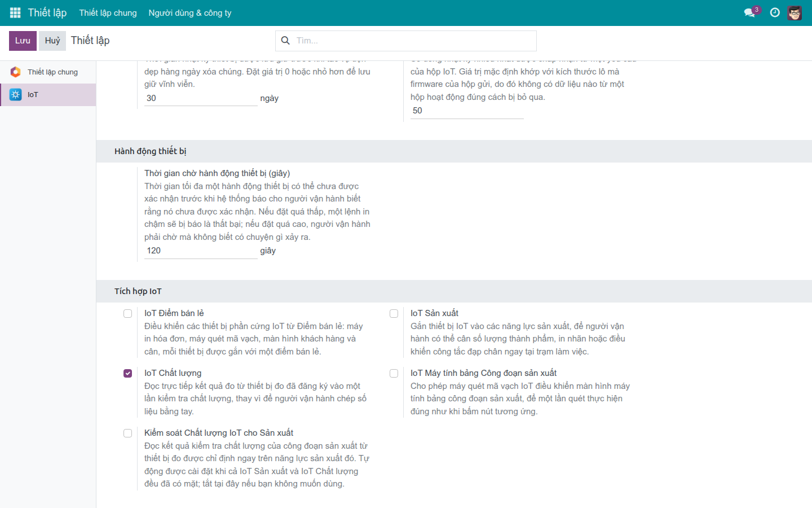This screenshot has width=812, height=508.
Task: Open the Thiết lập chung top menu
Action: (108, 13)
